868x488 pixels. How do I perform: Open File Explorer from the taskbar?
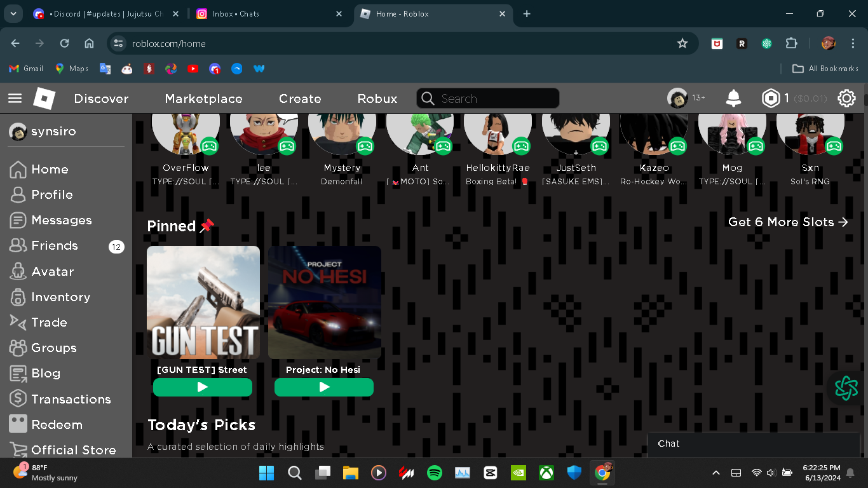tap(351, 473)
